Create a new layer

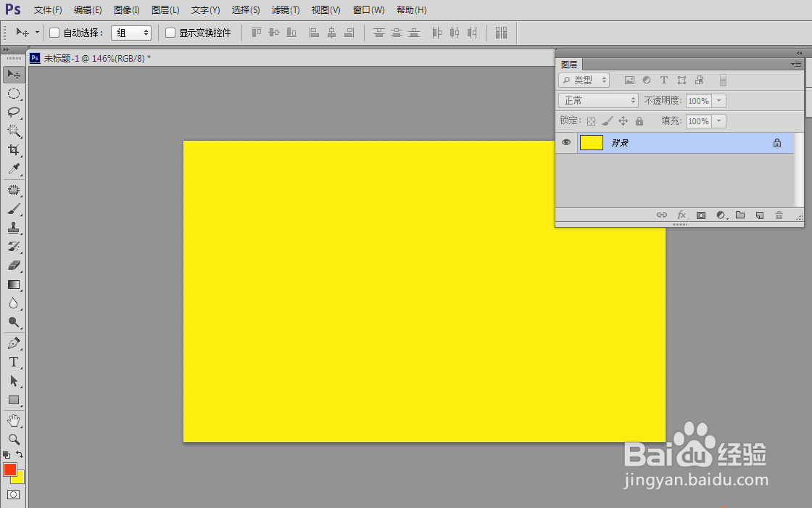760,215
